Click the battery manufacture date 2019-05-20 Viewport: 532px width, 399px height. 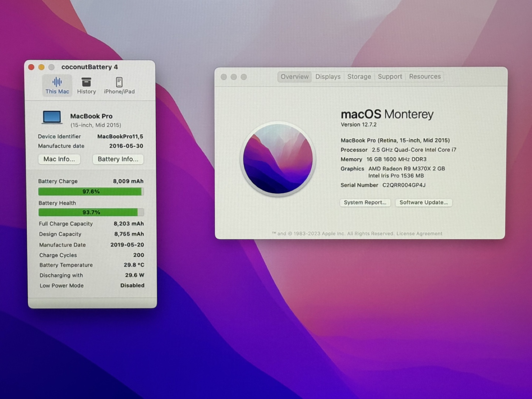(x=127, y=245)
